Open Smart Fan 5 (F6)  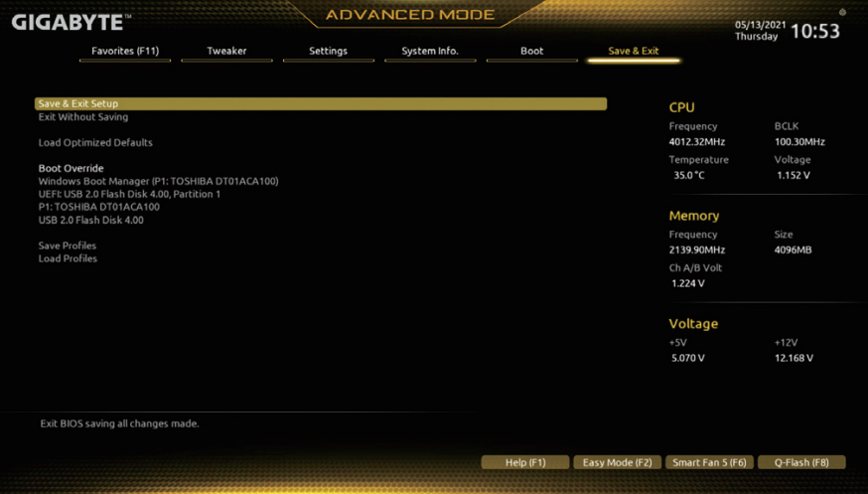tap(709, 462)
